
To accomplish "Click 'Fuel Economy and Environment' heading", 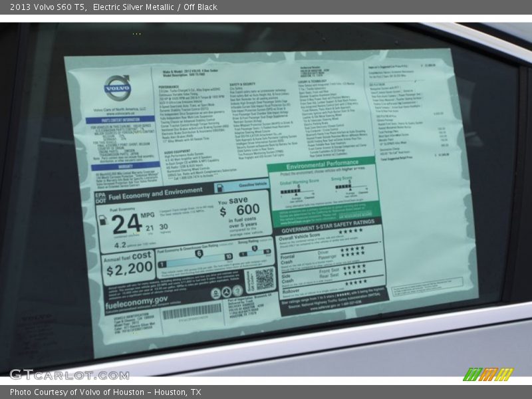I will click(x=156, y=194).
